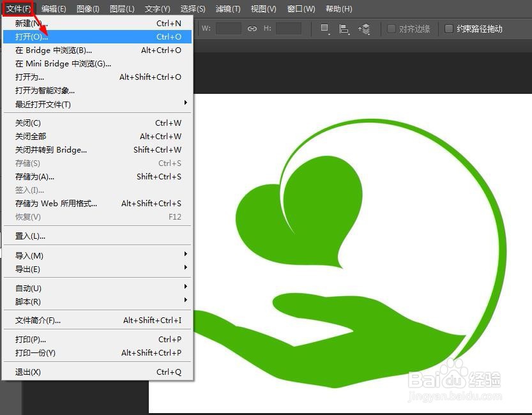Choose 打开(O)... from the file menu

(x=97, y=36)
